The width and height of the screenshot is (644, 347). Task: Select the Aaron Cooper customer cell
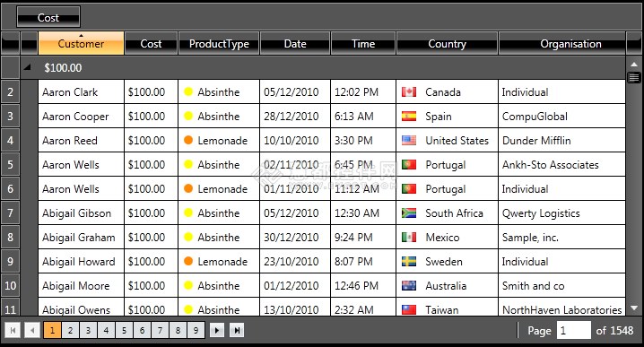coord(81,117)
